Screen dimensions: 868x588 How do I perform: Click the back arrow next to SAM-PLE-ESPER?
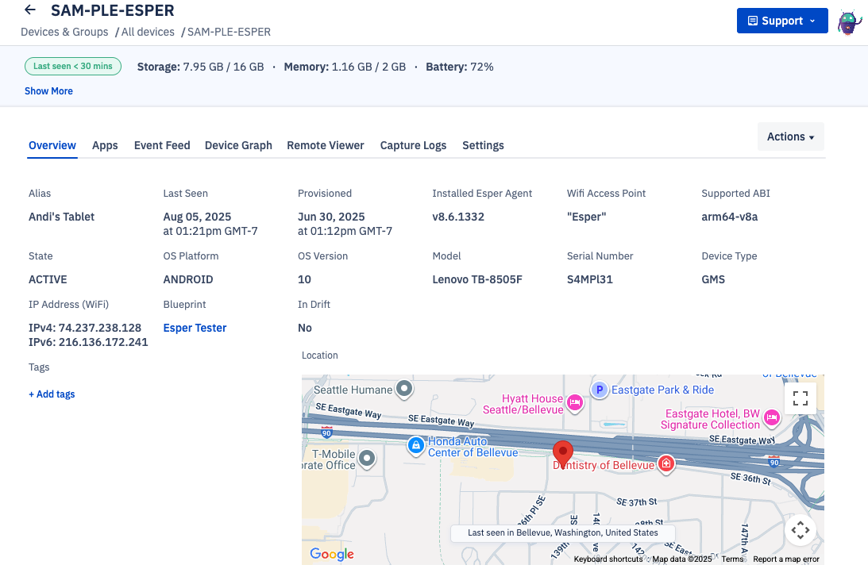(29, 10)
